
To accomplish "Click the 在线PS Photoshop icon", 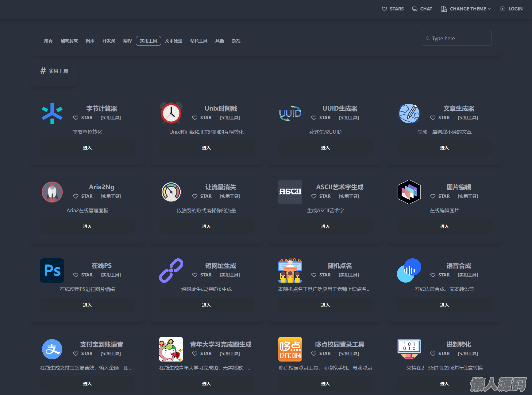I will click(52, 271).
